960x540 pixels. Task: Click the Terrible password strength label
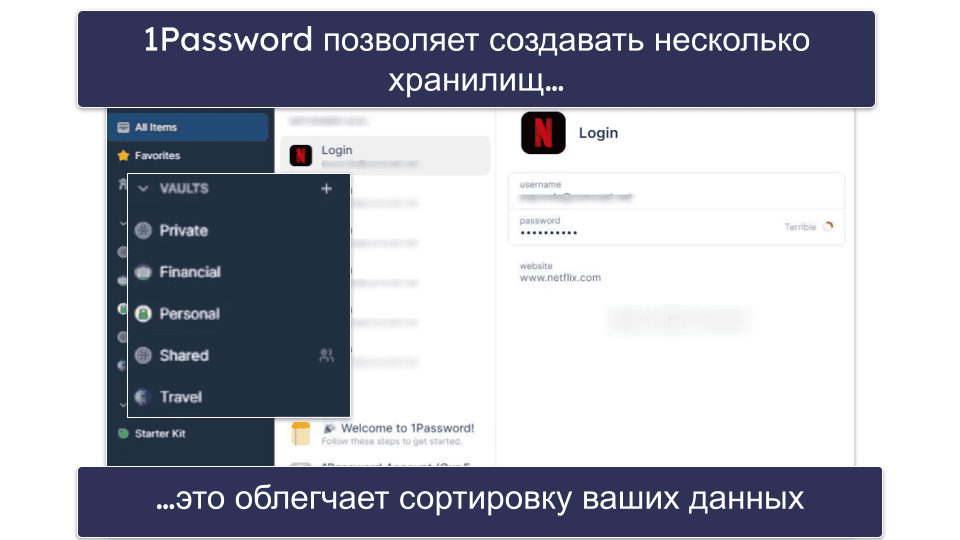[800, 227]
